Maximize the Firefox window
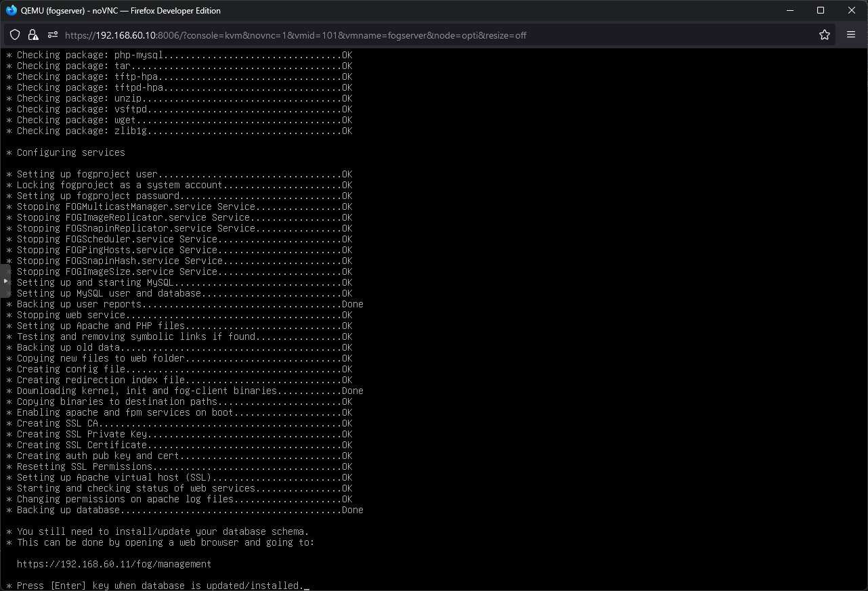 [821, 10]
